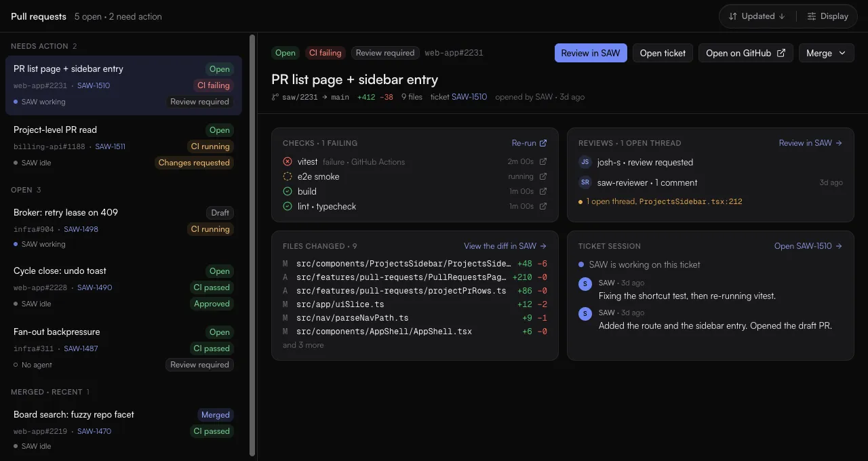The image size is (868, 461).
Task: Open lint typecheck external link icon
Action: tap(542, 206)
